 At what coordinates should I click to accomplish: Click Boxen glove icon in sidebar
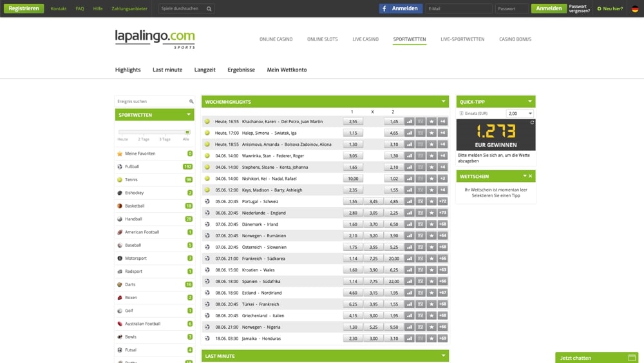click(120, 298)
